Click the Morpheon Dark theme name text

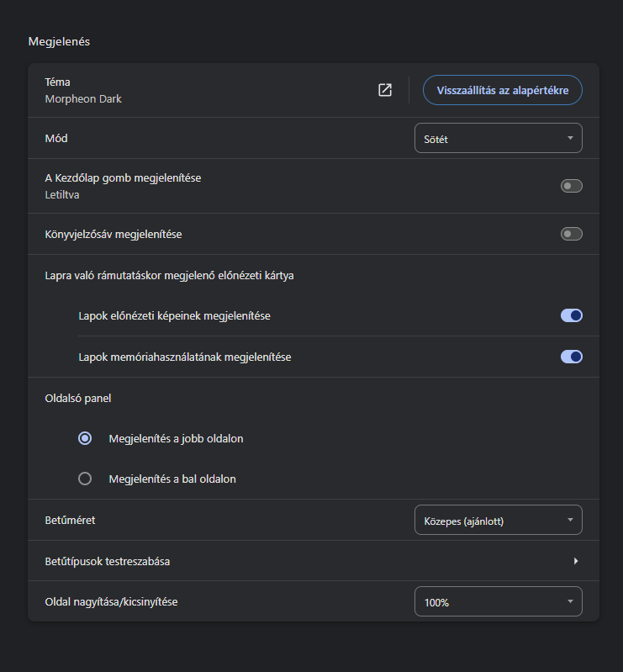[83, 99]
